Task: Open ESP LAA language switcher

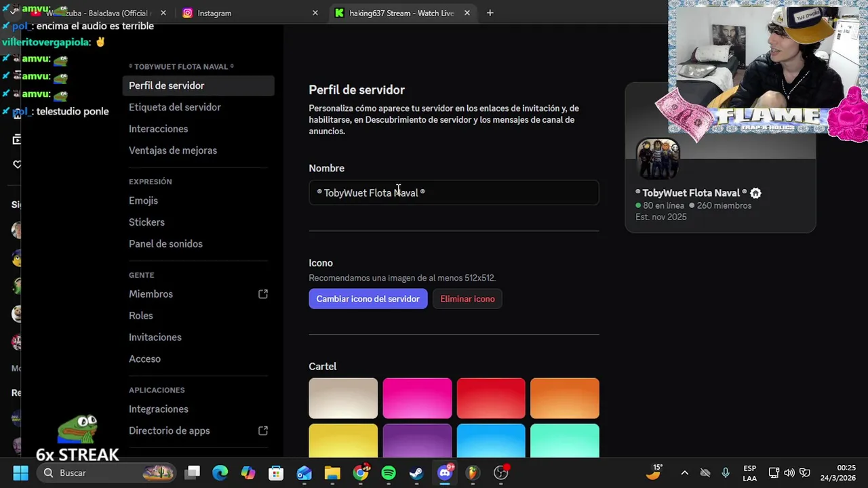Action: (x=749, y=473)
